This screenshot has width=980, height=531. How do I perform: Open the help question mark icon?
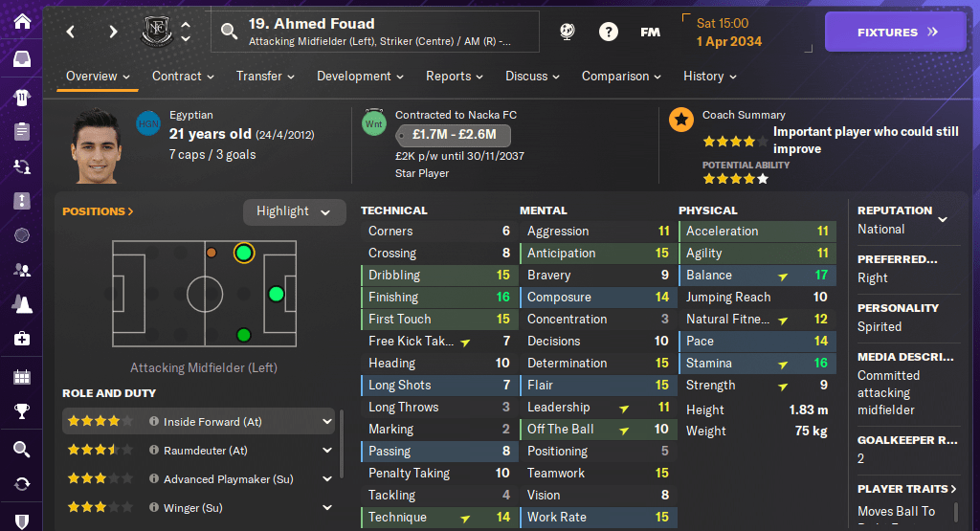coord(608,32)
